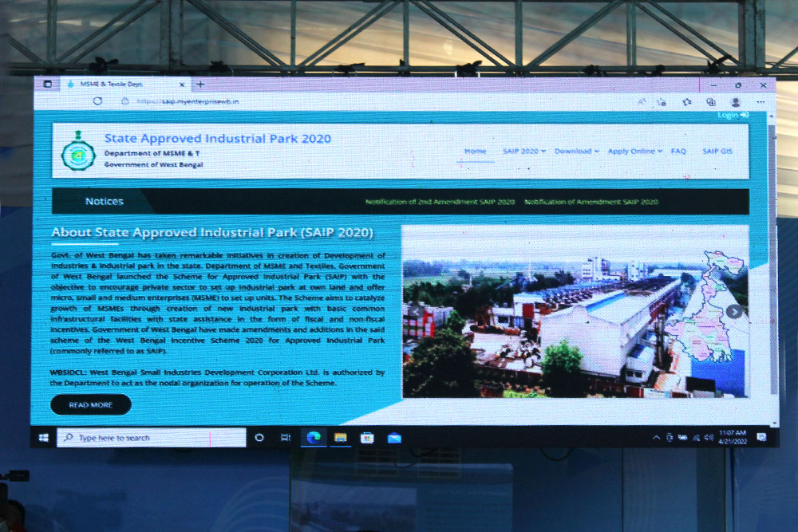Open the browser profile icon

736,102
